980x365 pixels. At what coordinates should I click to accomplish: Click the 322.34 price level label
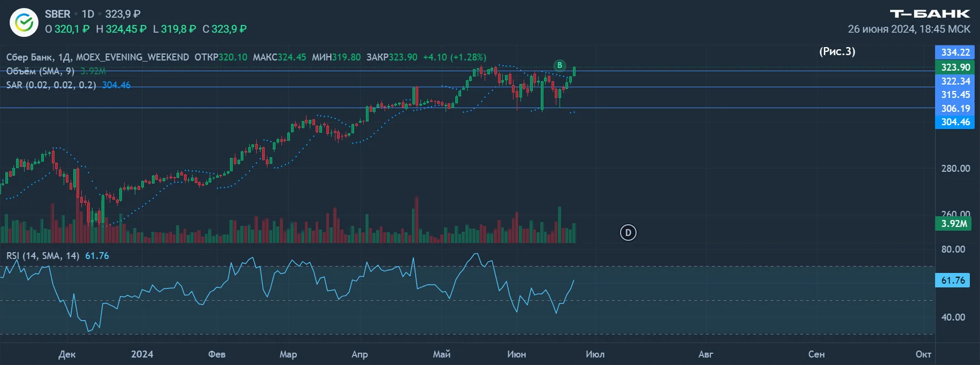(955, 81)
